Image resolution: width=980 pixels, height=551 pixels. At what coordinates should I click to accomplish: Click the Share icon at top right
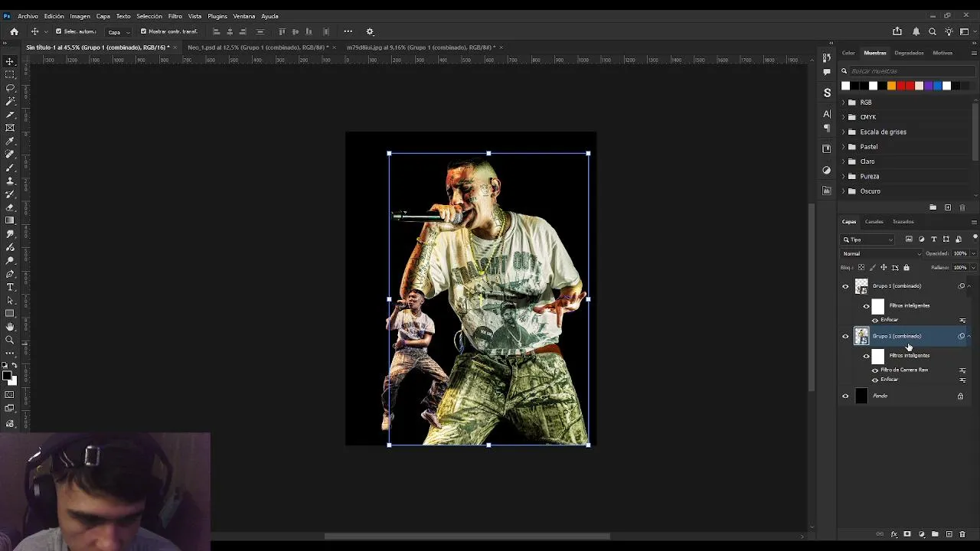(897, 31)
